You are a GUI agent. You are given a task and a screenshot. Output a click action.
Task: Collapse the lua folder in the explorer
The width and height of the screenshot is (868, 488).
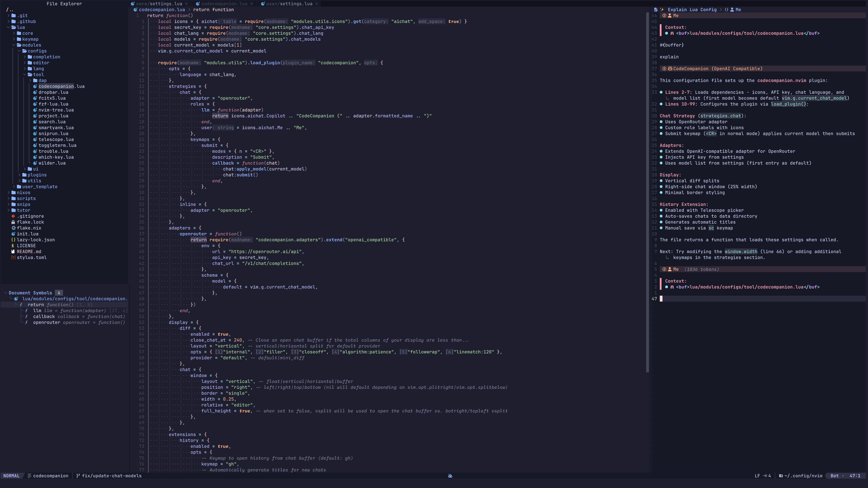coord(8,27)
